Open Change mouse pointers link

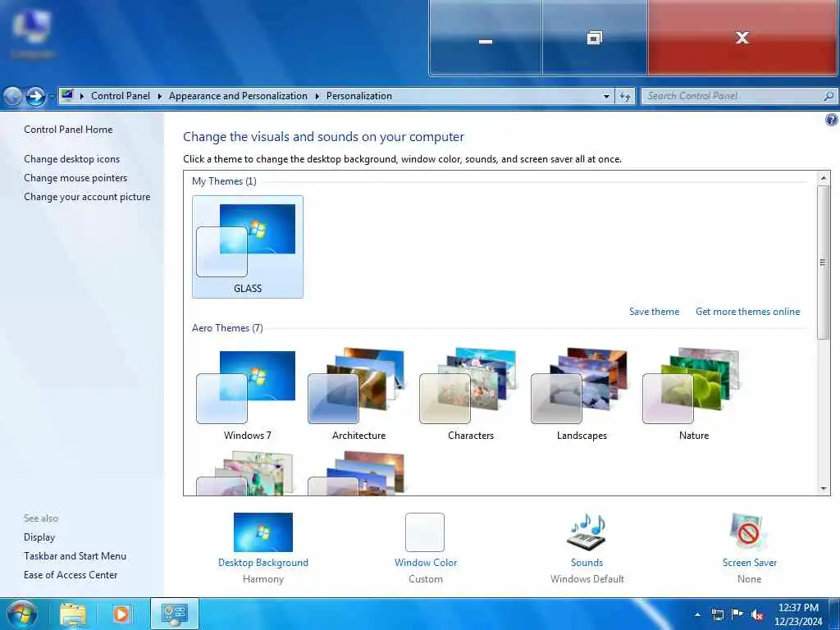pyautogui.click(x=75, y=178)
